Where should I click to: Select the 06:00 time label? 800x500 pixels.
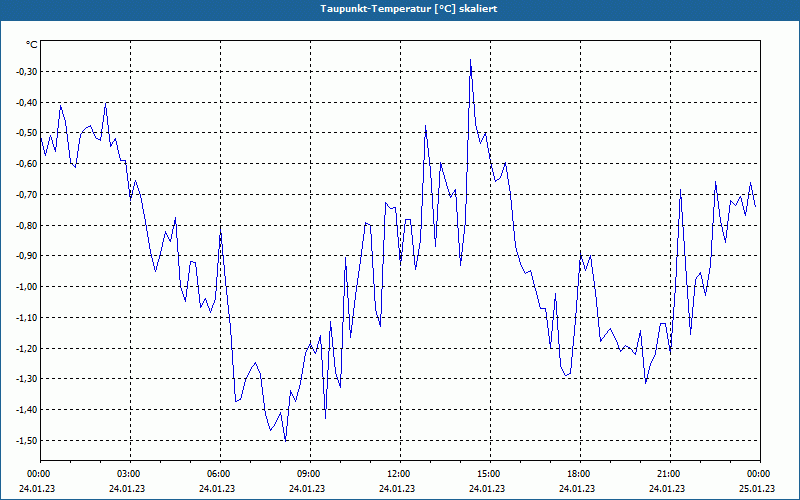(218, 474)
